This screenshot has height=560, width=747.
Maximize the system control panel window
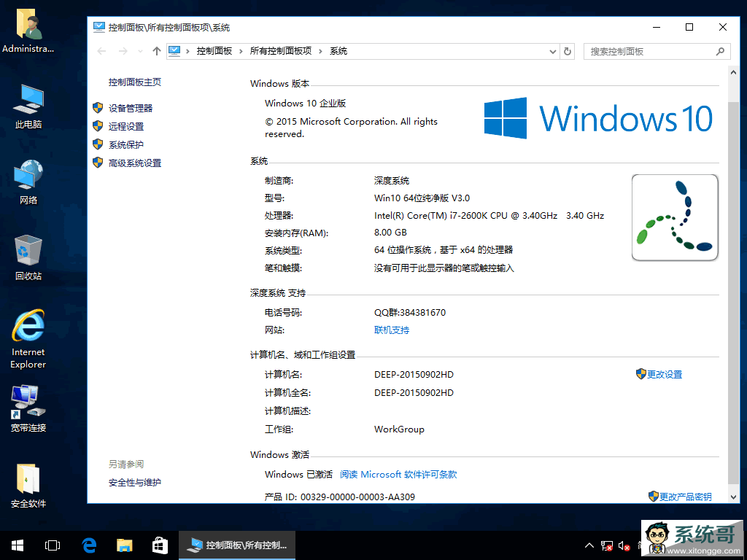pyautogui.click(x=689, y=27)
